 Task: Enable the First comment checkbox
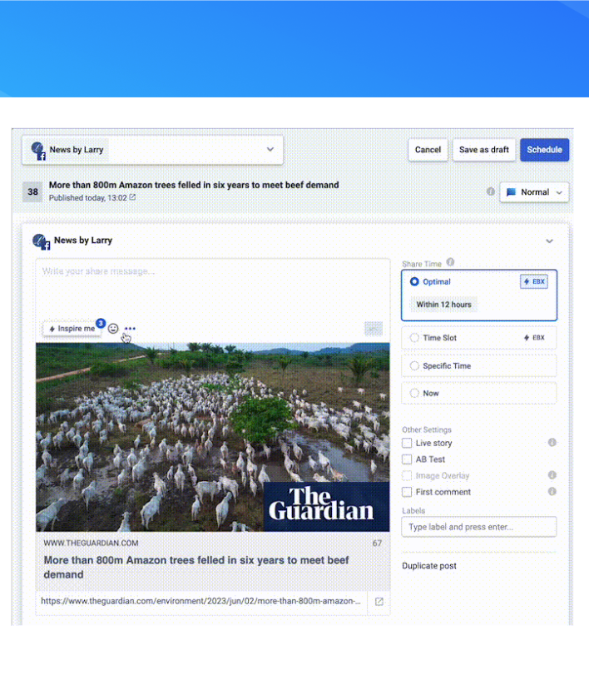click(x=407, y=492)
